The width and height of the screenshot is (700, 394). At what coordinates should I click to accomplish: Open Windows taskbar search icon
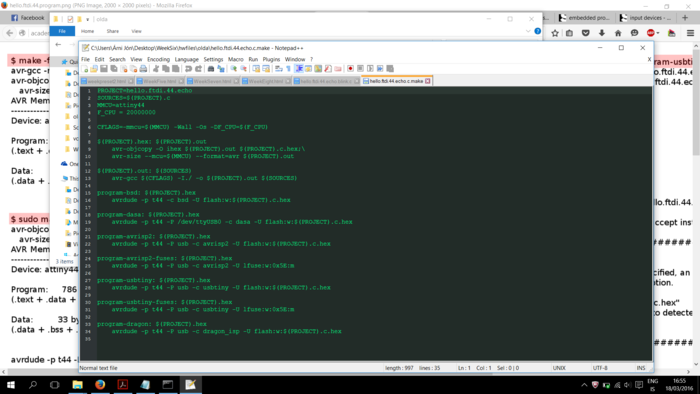tap(33, 385)
